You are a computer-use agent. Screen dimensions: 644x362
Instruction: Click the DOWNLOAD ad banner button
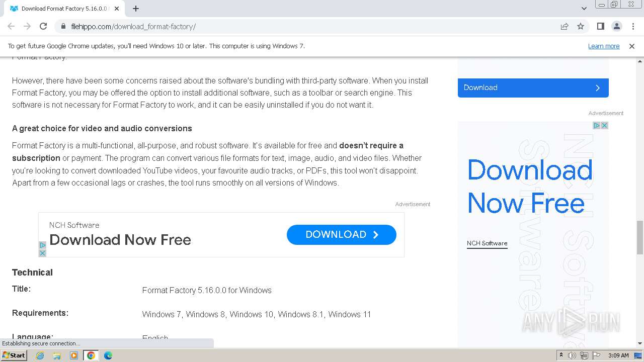click(342, 235)
